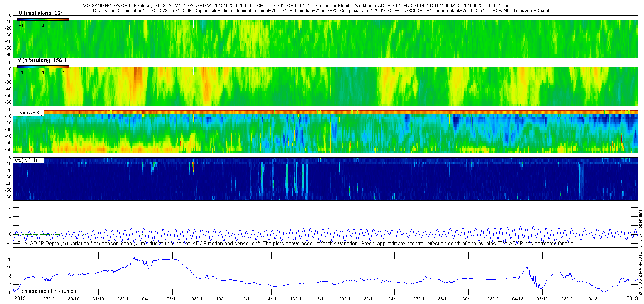Viewport: 644px width, 304px height.
Task: Click the right '2013' year label on the time axis
Action: (632, 298)
